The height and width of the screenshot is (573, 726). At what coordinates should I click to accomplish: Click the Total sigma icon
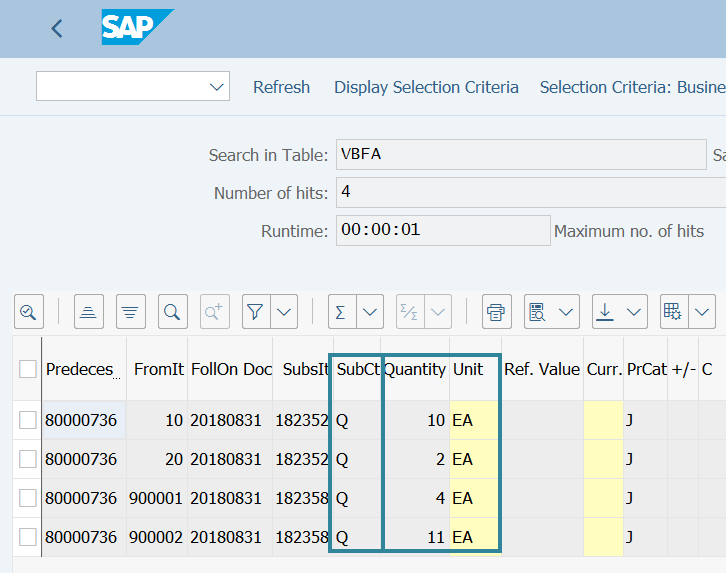tap(342, 311)
